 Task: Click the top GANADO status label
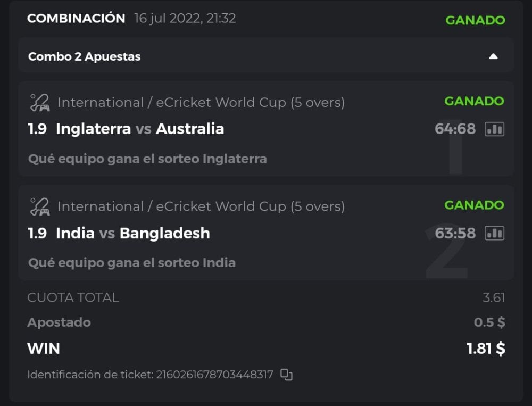point(475,20)
